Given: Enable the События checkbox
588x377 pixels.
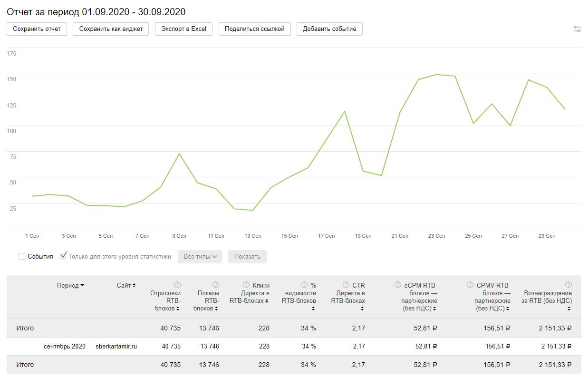Looking at the screenshot, I should (x=22, y=256).
